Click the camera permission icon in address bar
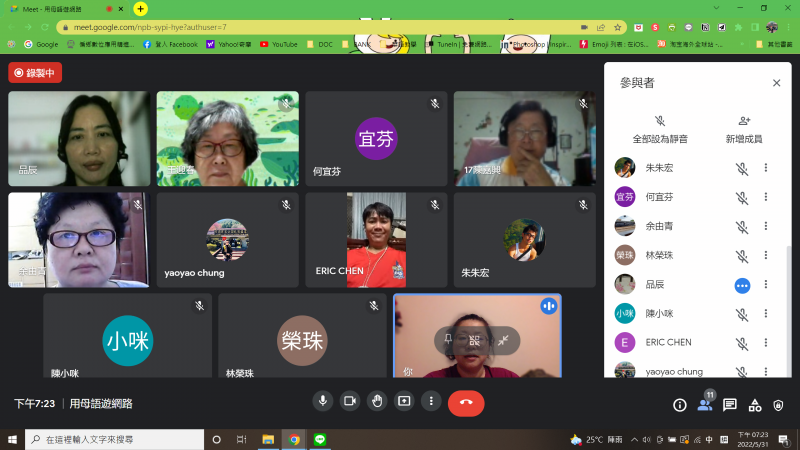The height and width of the screenshot is (450, 800). coord(584,27)
